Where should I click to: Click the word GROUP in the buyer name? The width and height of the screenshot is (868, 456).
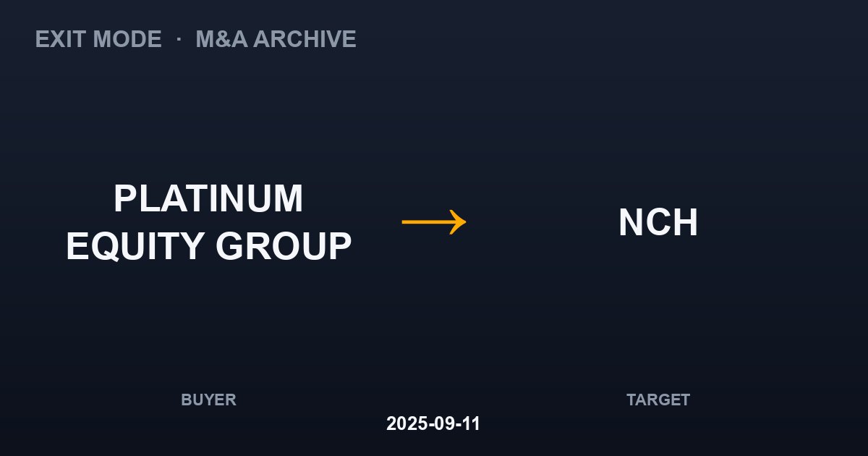point(284,246)
